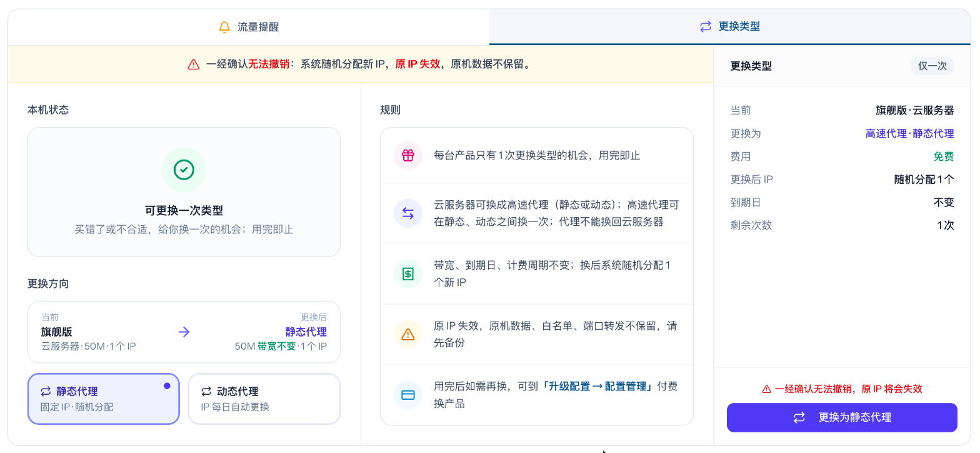980x453 pixels.
Task: Click the green checkmark status icon
Action: (x=184, y=170)
